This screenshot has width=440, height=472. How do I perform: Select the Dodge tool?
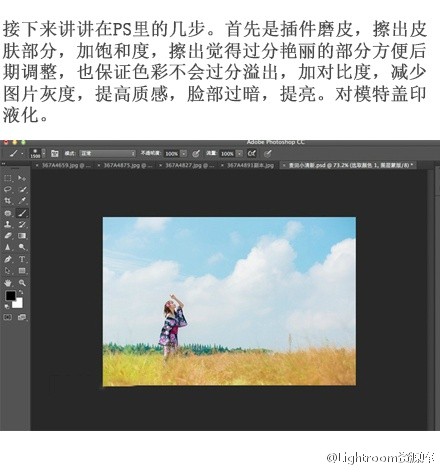[22, 247]
